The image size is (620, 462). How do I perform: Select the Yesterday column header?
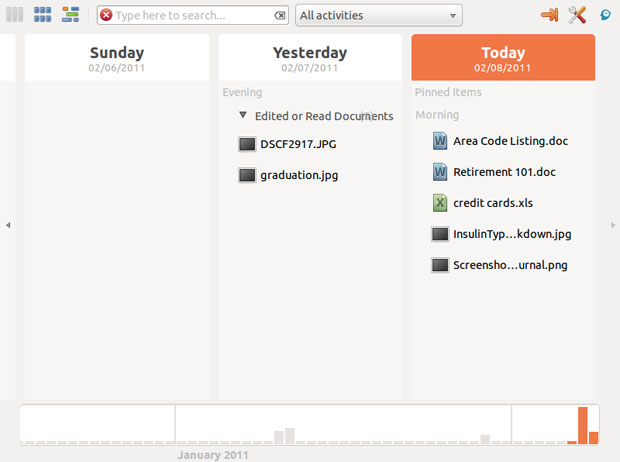point(310,58)
